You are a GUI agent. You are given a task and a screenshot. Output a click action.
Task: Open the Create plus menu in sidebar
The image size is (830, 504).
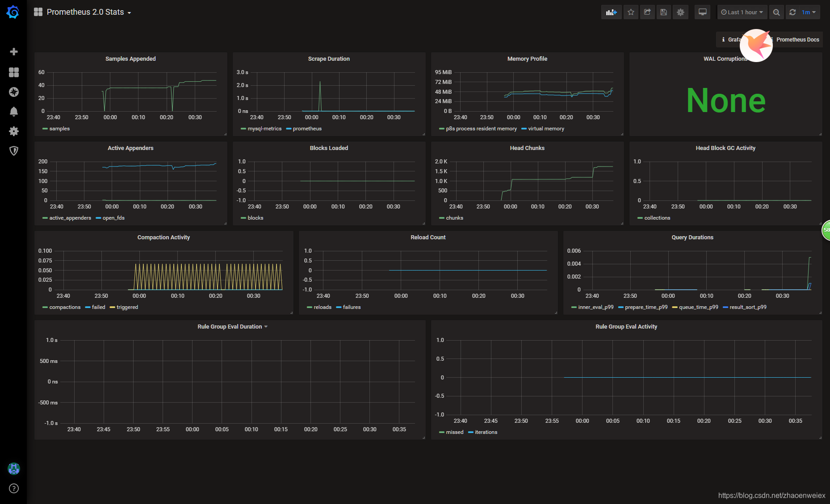[x=14, y=52]
